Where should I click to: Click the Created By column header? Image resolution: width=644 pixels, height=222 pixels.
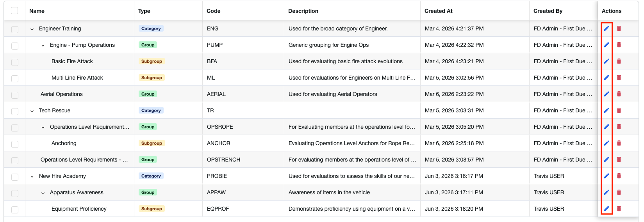tap(548, 11)
